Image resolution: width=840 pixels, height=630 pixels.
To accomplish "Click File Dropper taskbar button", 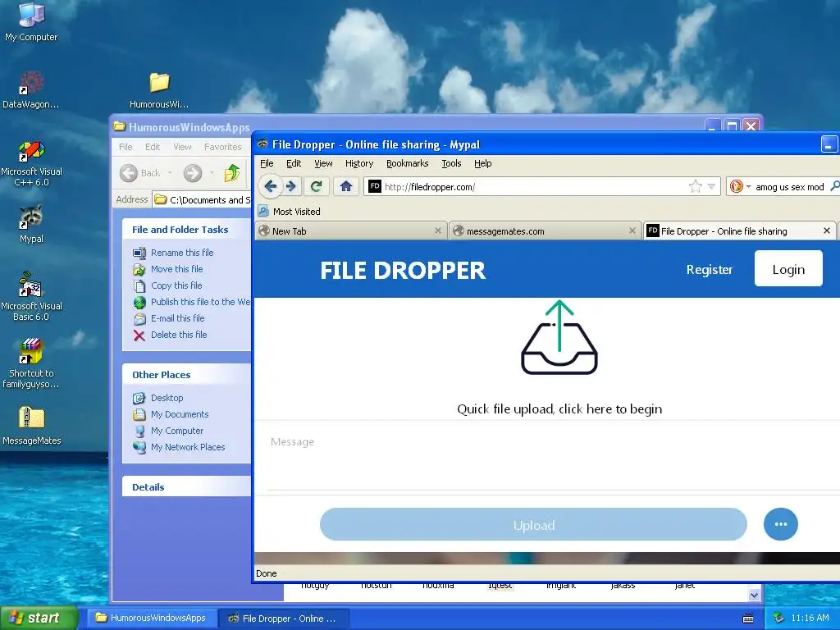I will click(284, 619).
